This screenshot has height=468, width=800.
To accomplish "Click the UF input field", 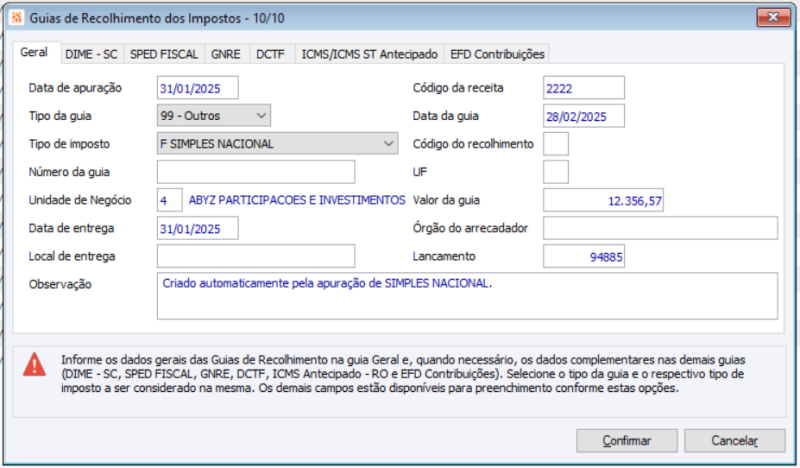I will (556, 172).
